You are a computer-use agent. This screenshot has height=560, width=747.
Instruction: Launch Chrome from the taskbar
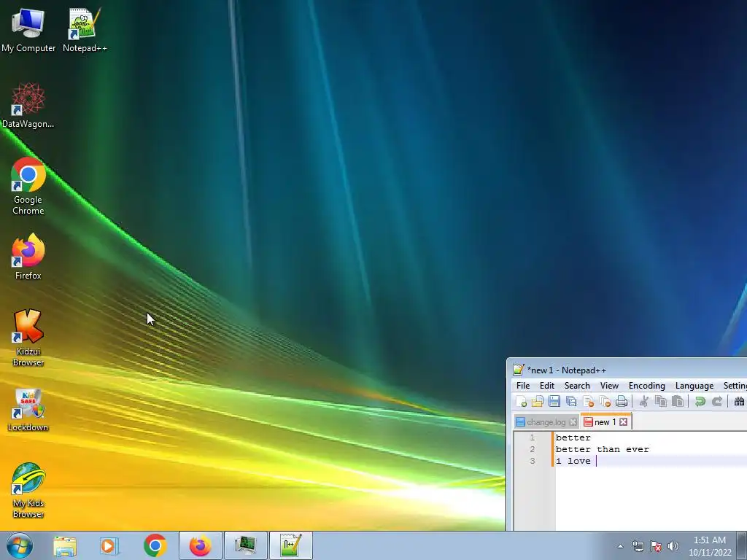point(155,545)
